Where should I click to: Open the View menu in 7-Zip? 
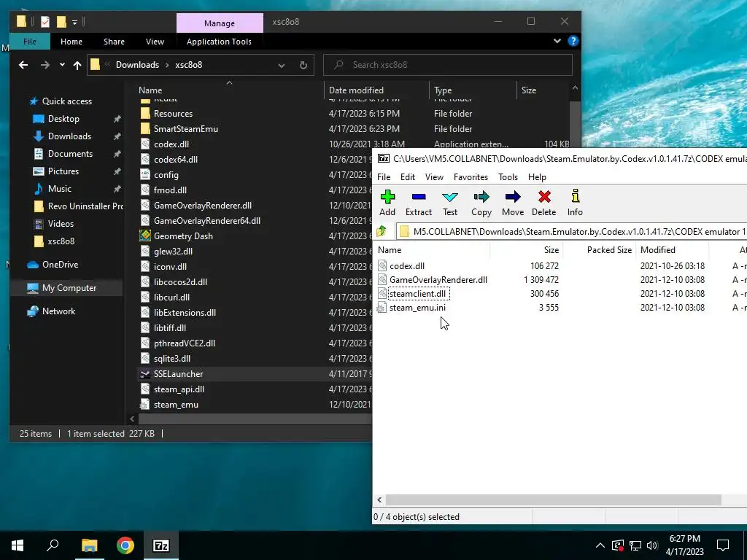click(x=434, y=177)
